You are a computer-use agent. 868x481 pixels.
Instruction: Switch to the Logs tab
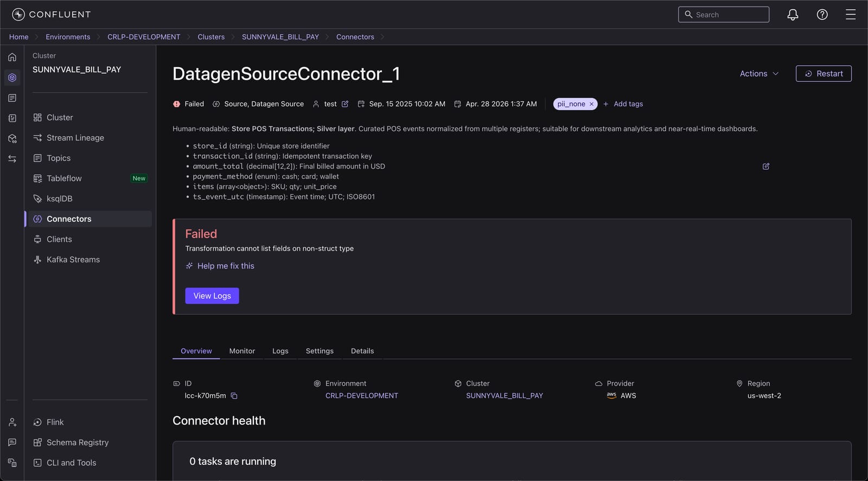[280, 351]
